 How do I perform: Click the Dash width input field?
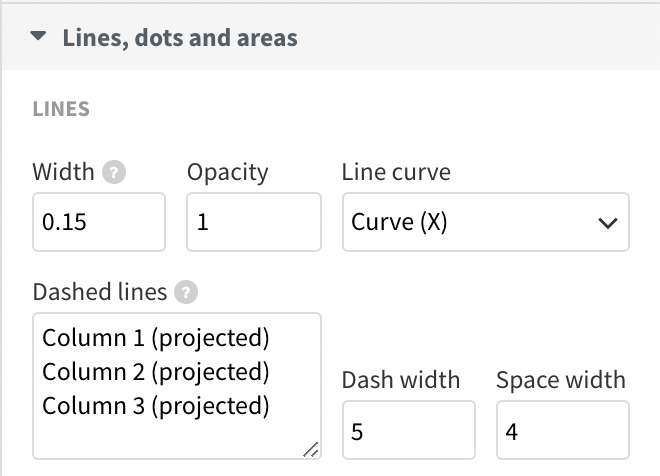click(408, 431)
